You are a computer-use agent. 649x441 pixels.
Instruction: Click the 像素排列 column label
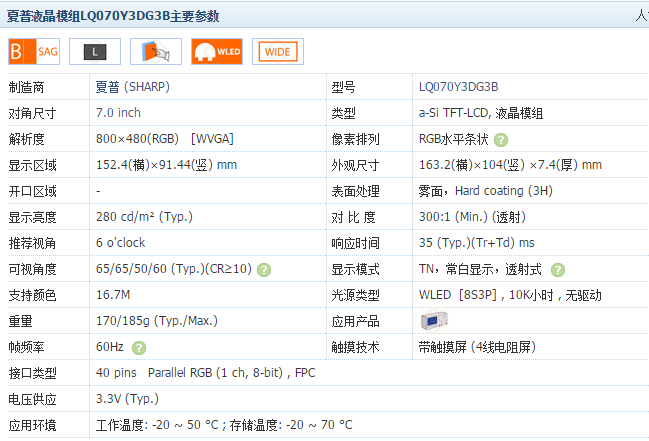pyautogui.click(x=355, y=139)
